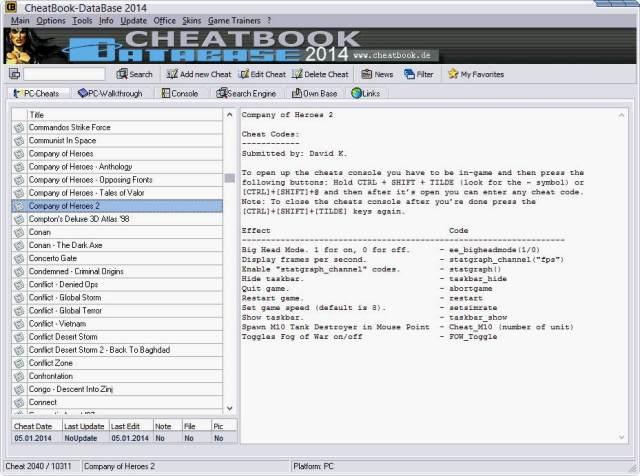Open the Search Engine tab

click(x=244, y=94)
